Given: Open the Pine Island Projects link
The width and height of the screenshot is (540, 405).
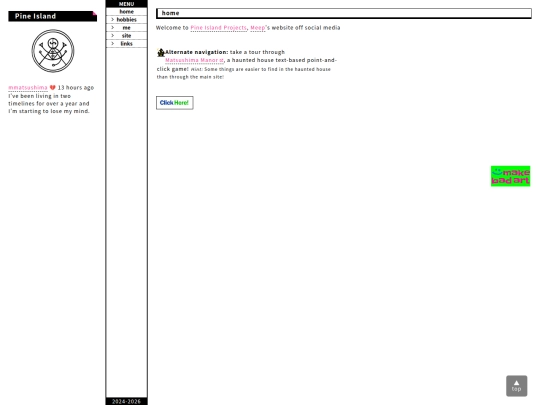Looking at the screenshot, I should coord(218,28).
